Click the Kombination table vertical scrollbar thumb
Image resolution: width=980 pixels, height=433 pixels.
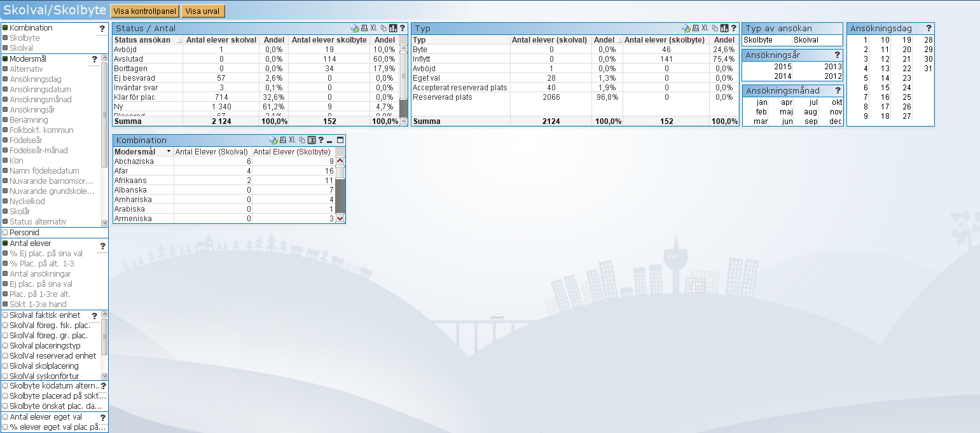tap(340, 172)
